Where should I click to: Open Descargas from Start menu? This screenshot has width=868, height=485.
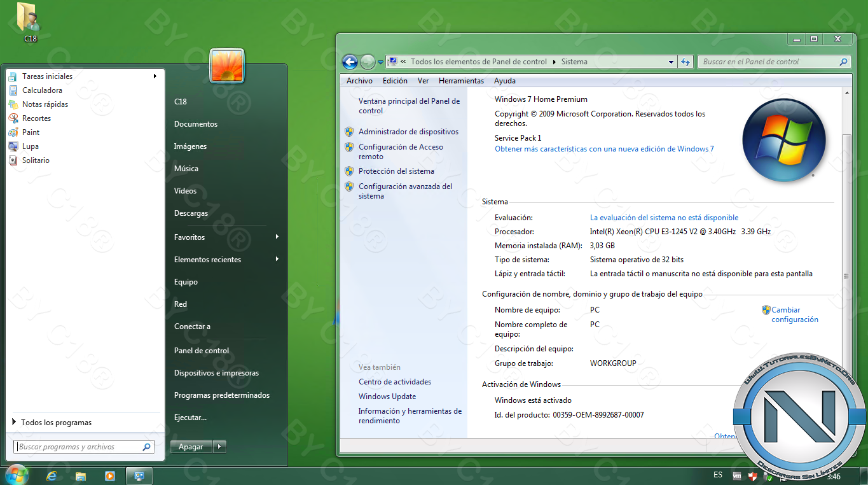[191, 213]
